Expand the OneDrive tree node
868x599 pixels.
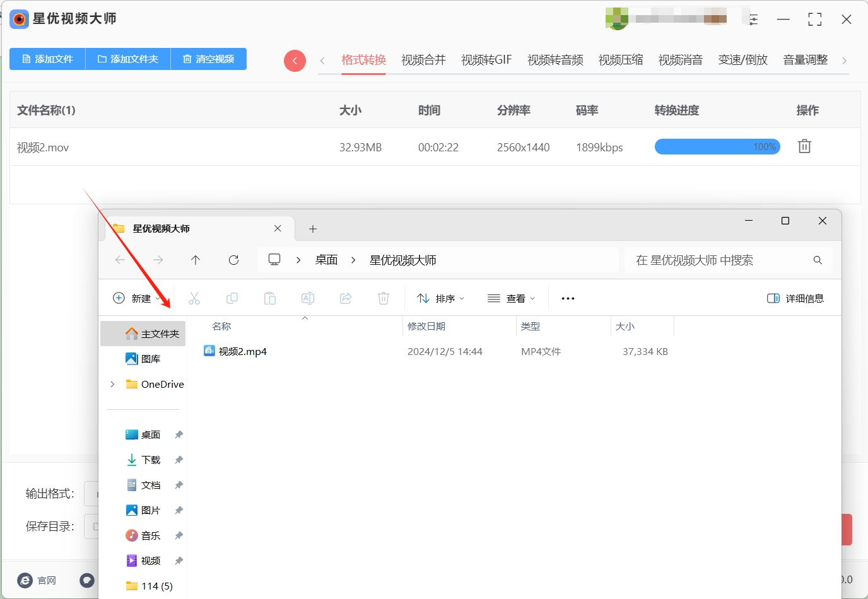click(112, 384)
